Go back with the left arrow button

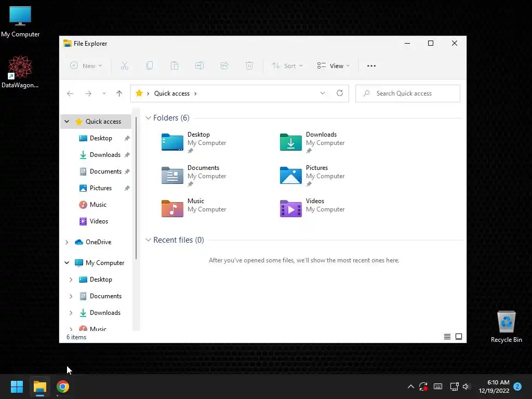click(70, 94)
